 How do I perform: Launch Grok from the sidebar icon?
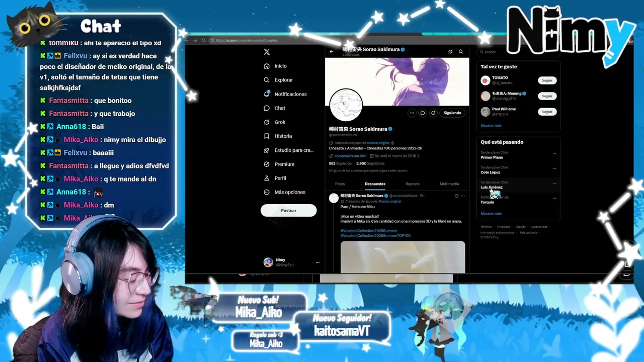click(267, 122)
